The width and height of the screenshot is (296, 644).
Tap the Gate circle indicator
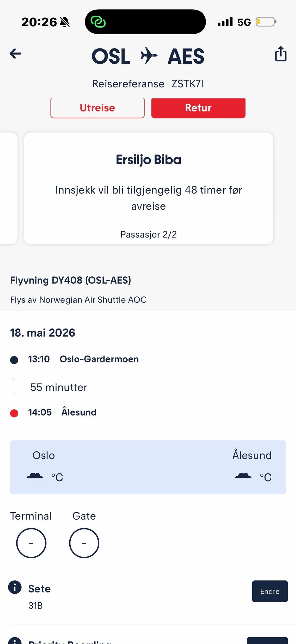pos(84,543)
